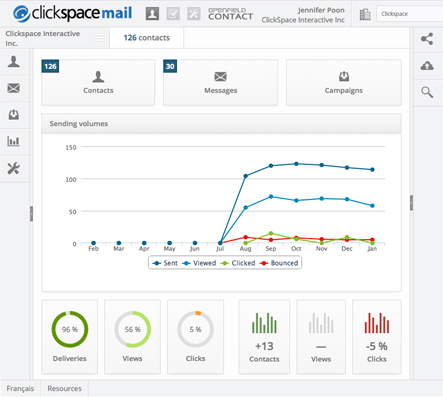Click the Oct data point on Sent line
The height and width of the screenshot is (397, 443).
point(296,164)
